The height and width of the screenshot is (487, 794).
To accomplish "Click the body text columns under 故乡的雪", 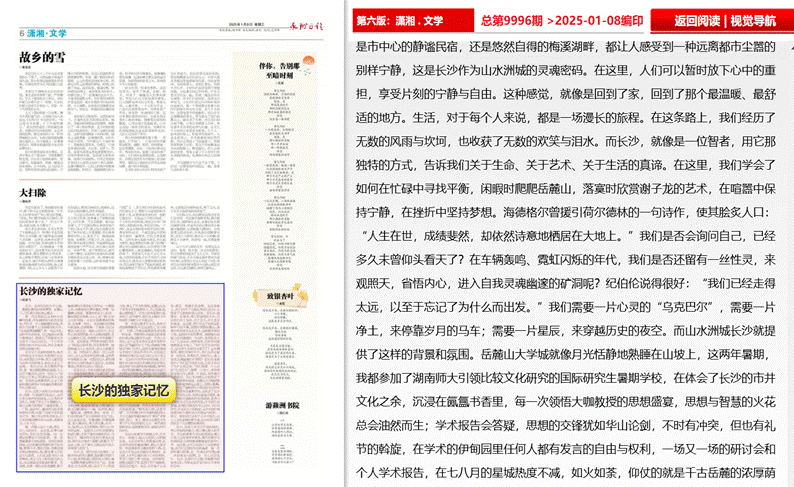I will click(120, 120).
